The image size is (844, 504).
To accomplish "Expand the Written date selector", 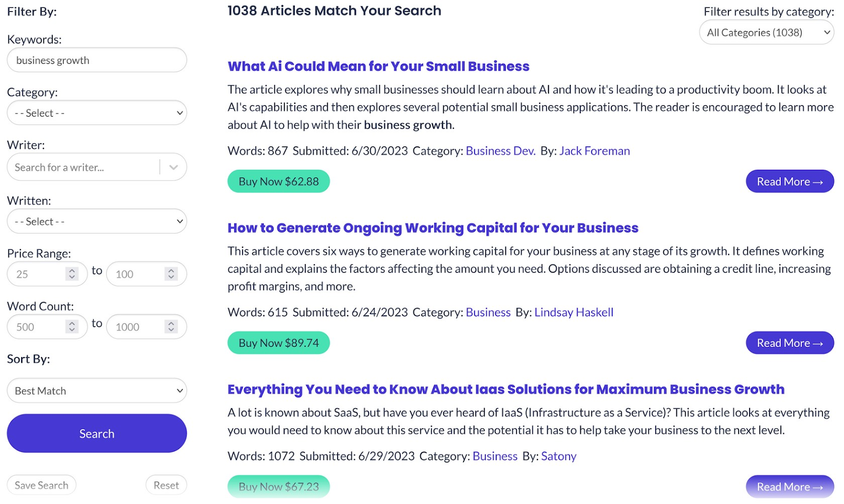I will point(97,221).
